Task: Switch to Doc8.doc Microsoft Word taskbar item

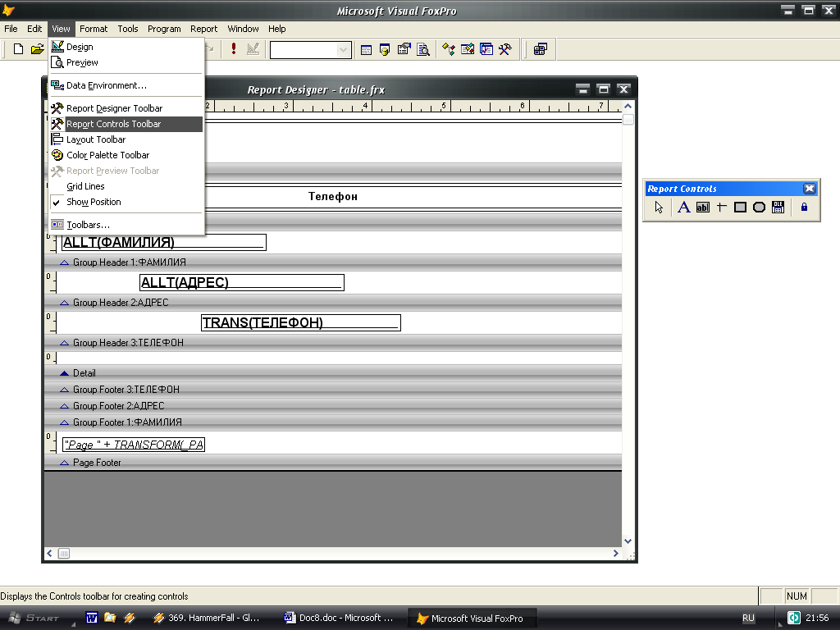Action: tap(339, 619)
